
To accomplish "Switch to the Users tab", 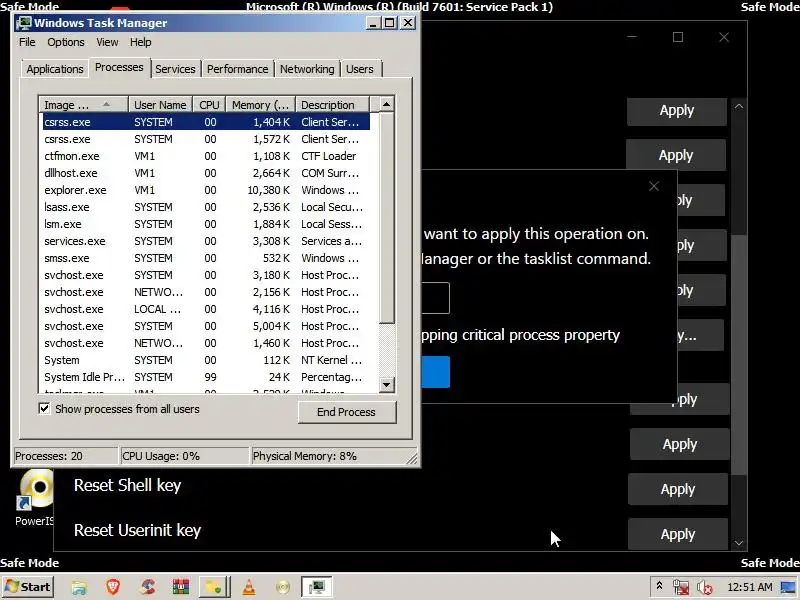I will click(360, 69).
